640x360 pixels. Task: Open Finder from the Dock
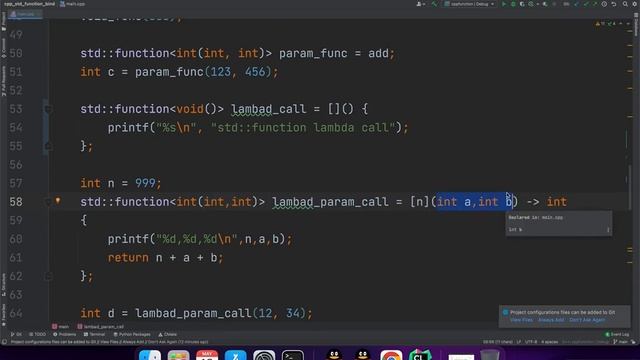pyautogui.click(x=150, y=355)
